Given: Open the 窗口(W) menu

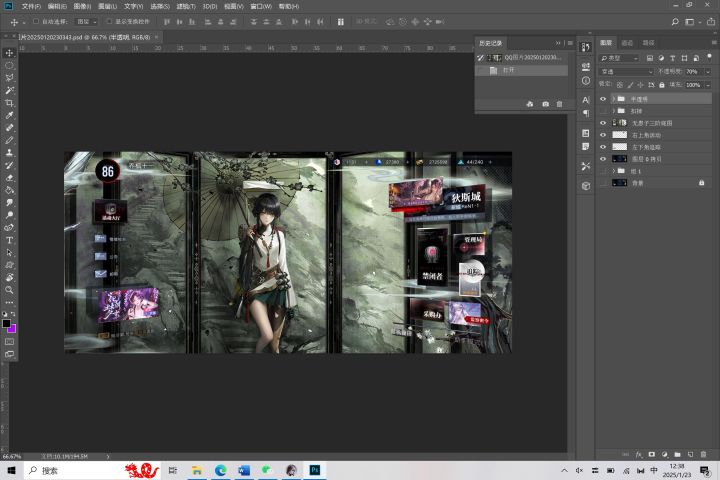Looking at the screenshot, I should (x=261, y=6).
